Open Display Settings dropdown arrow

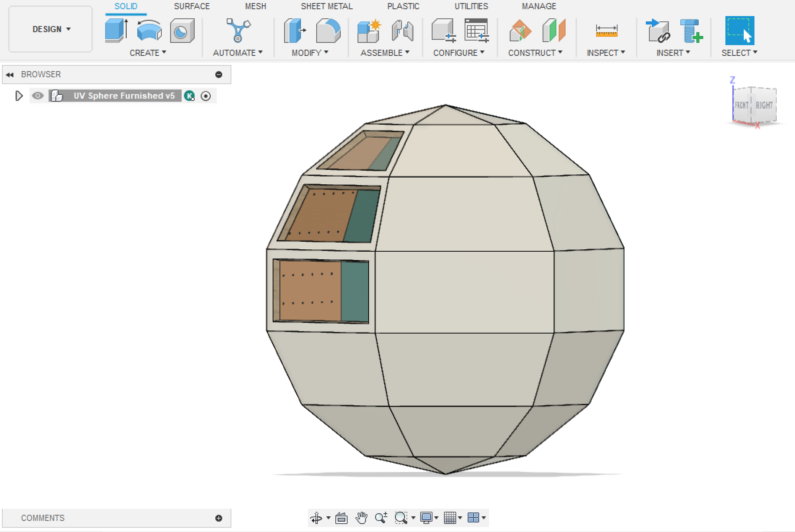coord(436,518)
